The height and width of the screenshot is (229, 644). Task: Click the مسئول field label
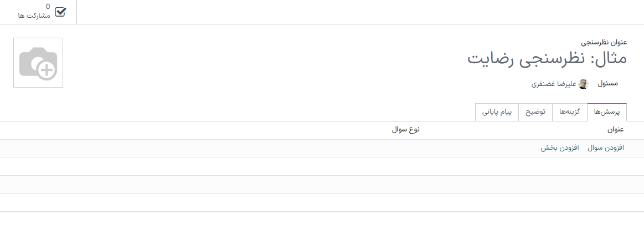coord(607,84)
